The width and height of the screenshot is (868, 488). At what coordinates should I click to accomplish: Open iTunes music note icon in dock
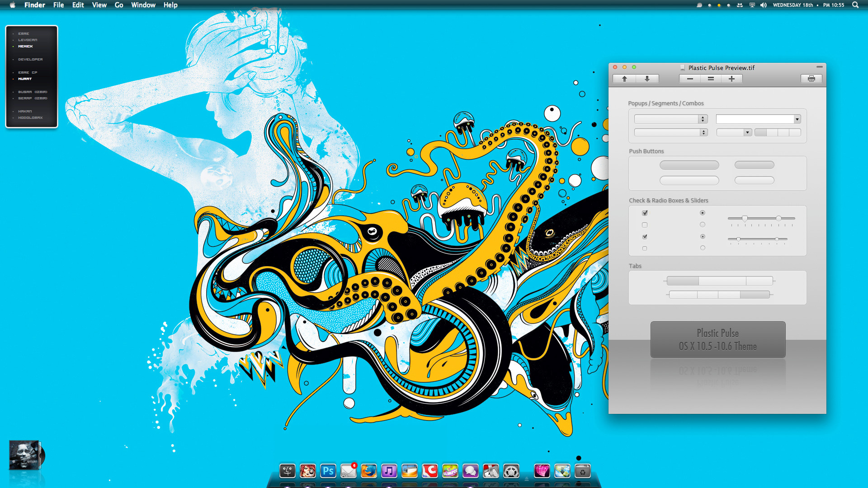[x=389, y=471]
